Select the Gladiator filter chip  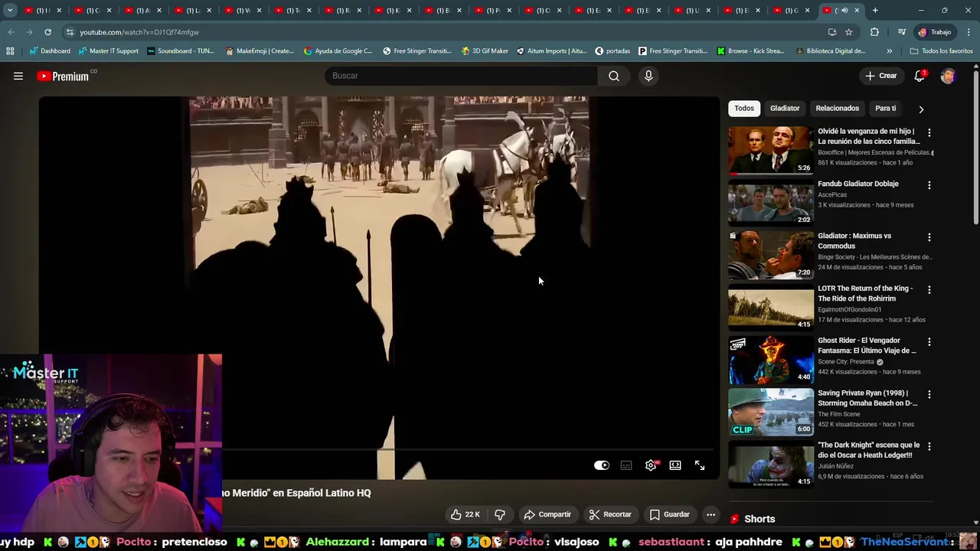(x=785, y=109)
